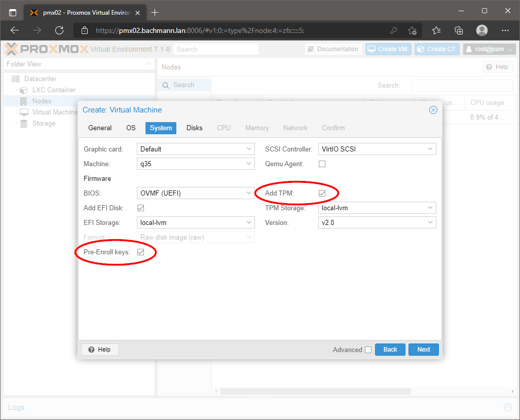Expand the LXC Container tree node
This screenshot has height=420, width=520.
tap(16, 90)
